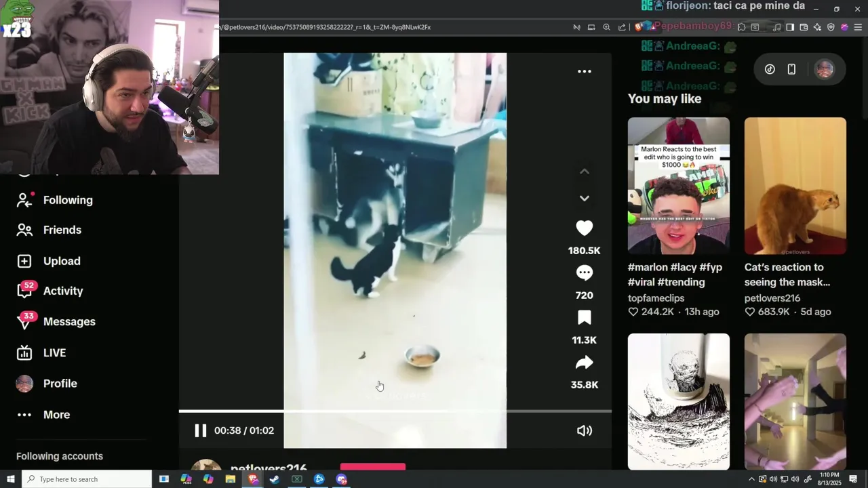Open Upload page in sidebar
Image resolution: width=868 pixels, height=488 pixels.
(x=62, y=261)
